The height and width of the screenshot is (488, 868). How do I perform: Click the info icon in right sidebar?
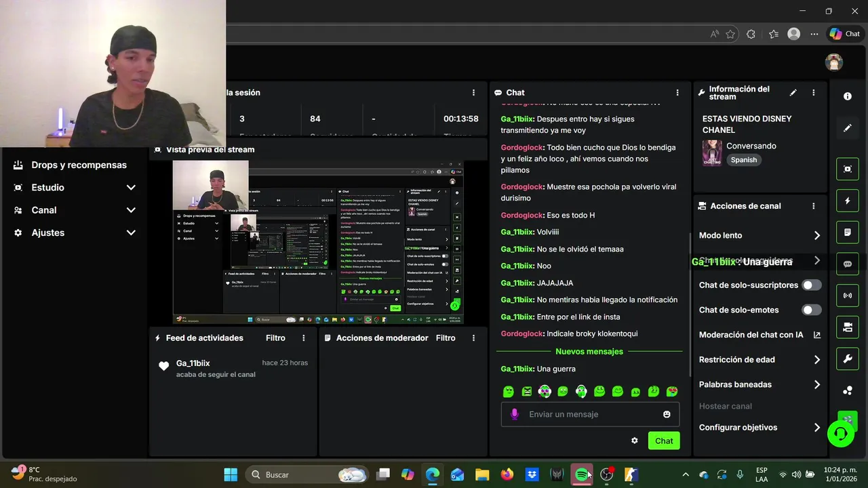(x=848, y=96)
